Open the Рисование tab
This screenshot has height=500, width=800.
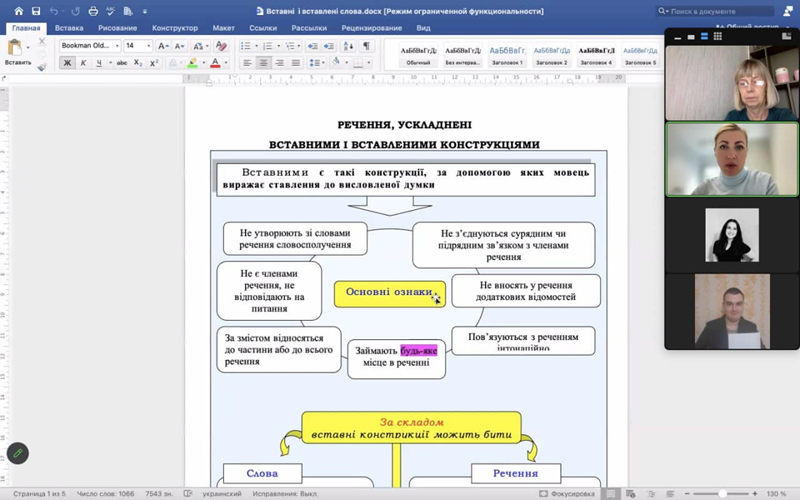coord(117,28)
